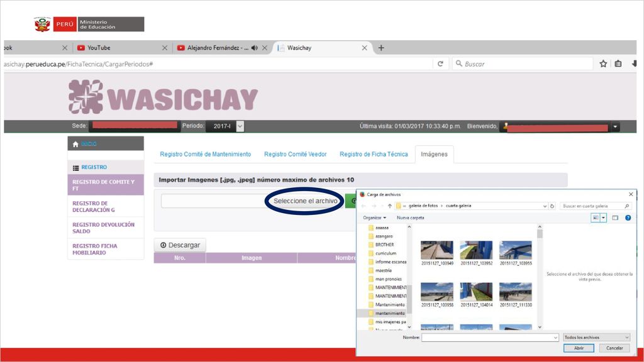Click the Wasichay logo
Image resolution: width=644 pixels, height=362 pixels.
[x=164, y=97]
